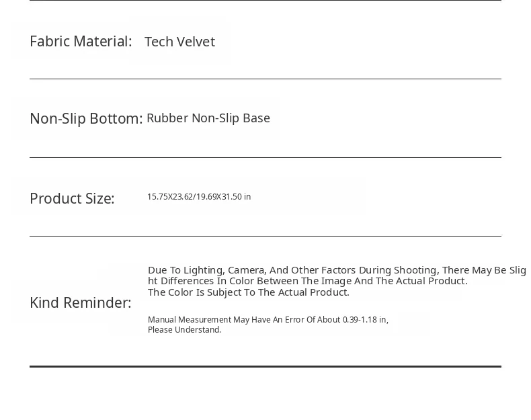Click the word "Velvet" in fabric row
This screenshot has height=420, width=531.
point(196,42)
